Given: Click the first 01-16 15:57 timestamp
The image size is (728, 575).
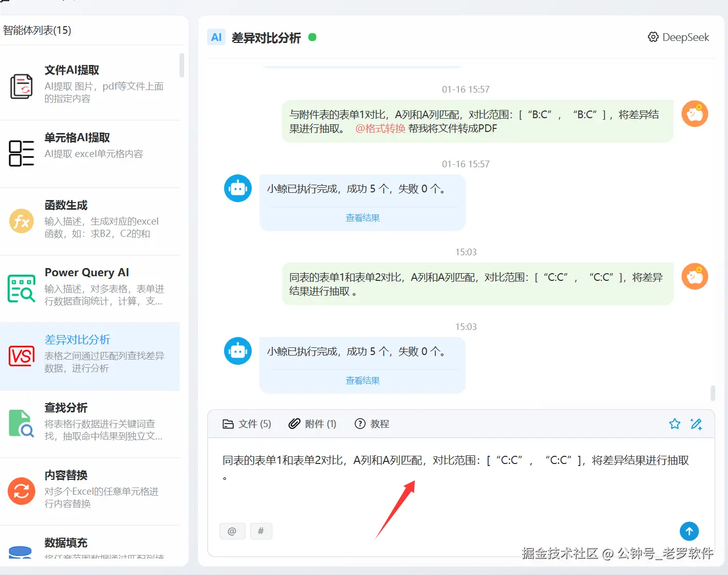Looking at the screenshot, I should click(x=466, y=90).
